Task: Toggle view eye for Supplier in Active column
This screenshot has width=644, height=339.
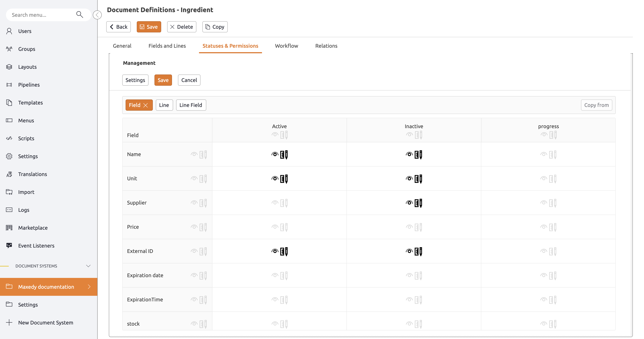Action: click(x=275, y=203)
